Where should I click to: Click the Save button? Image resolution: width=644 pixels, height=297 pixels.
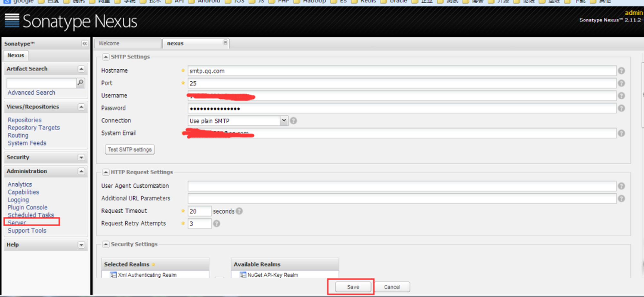[x=353, y=287]
